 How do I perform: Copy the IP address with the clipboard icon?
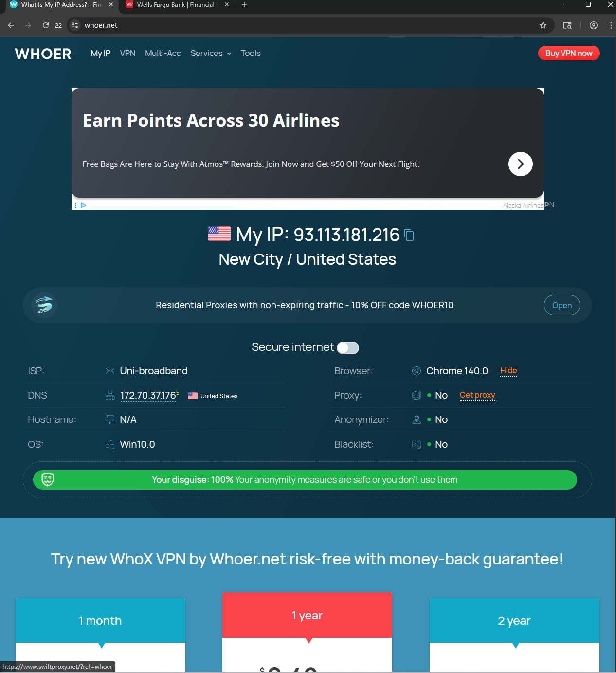[409, 236]
